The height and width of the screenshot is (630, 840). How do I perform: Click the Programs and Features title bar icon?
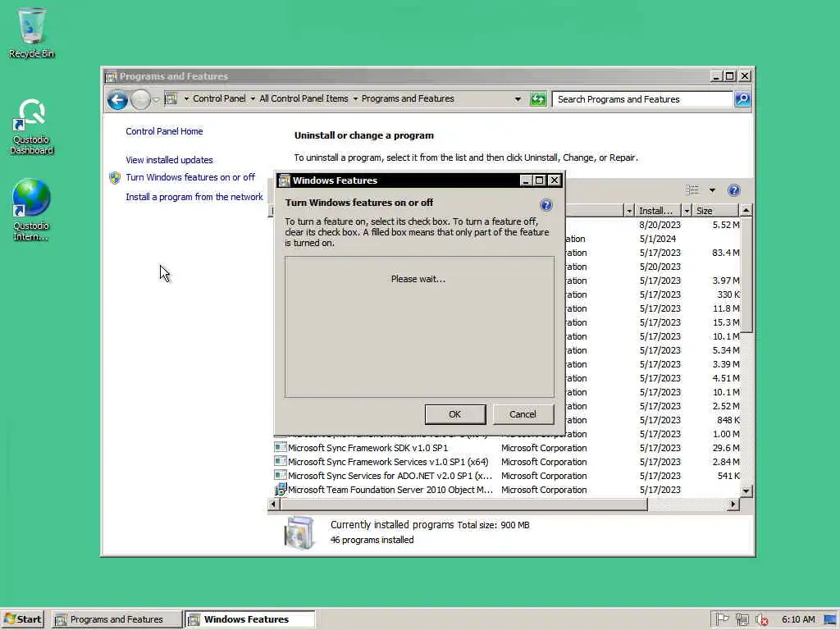(112, 76)
